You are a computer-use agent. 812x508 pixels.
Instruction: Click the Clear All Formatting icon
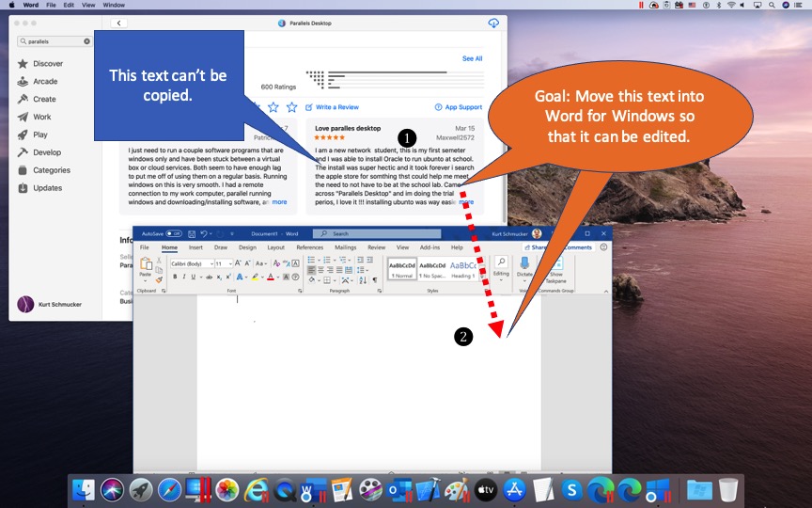(x=276, y=263)
